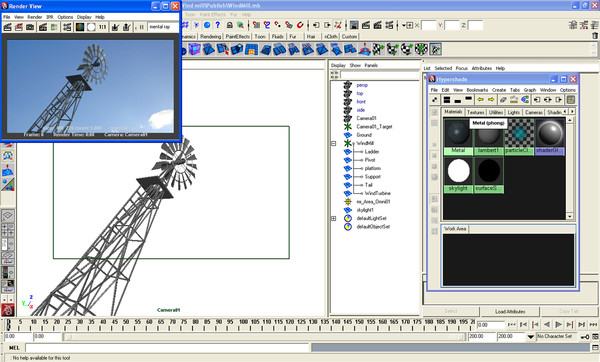
Task: Click Rearrange graph icon in Hypershade
Action: coord(514,100)
